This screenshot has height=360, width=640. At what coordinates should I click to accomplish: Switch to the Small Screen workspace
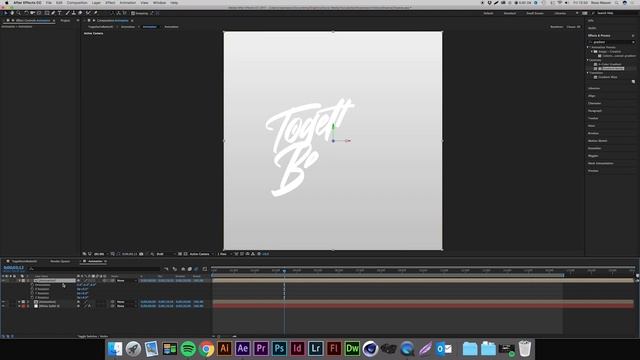[535, 13]
